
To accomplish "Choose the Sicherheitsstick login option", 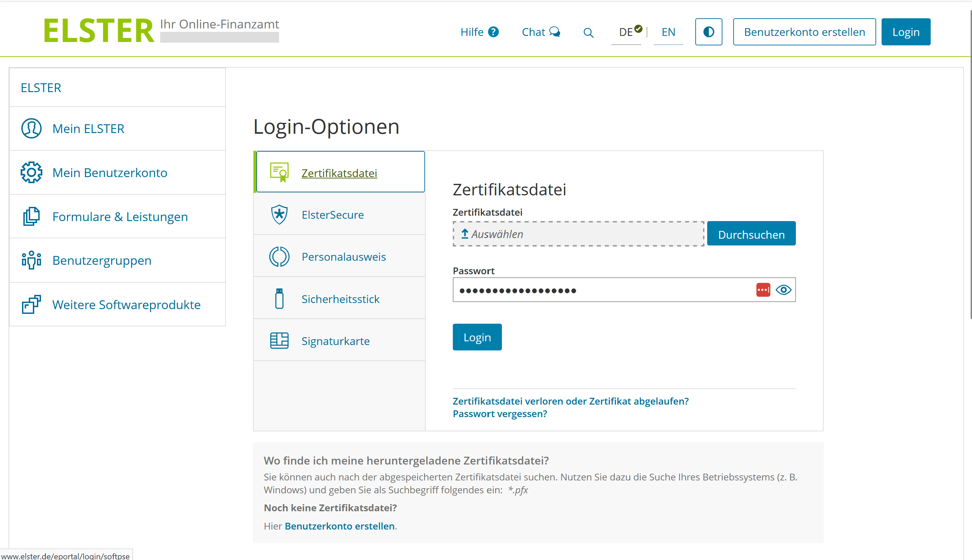I will (x=340, y=299).
